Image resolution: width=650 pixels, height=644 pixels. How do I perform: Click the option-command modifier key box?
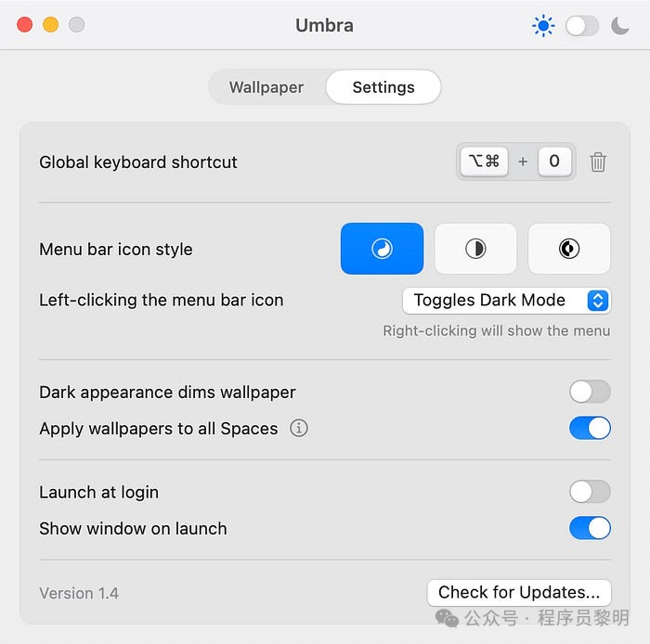point(484,161)
